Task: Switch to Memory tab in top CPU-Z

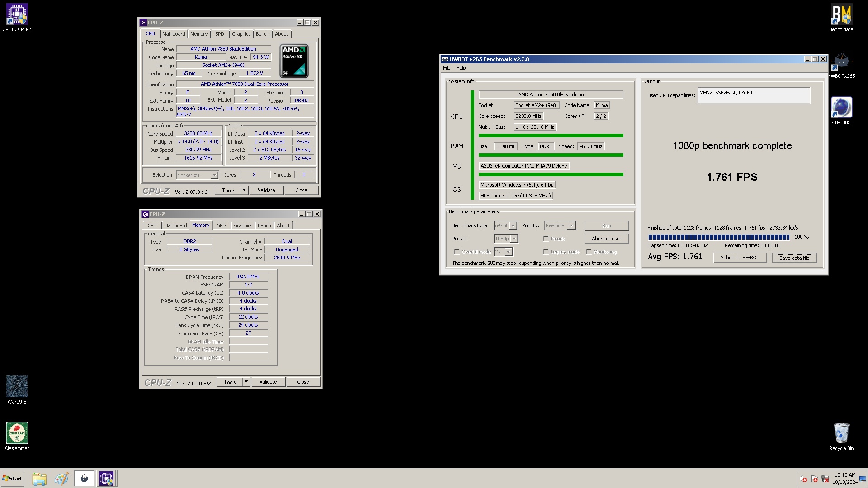Action: coord(199,34)
